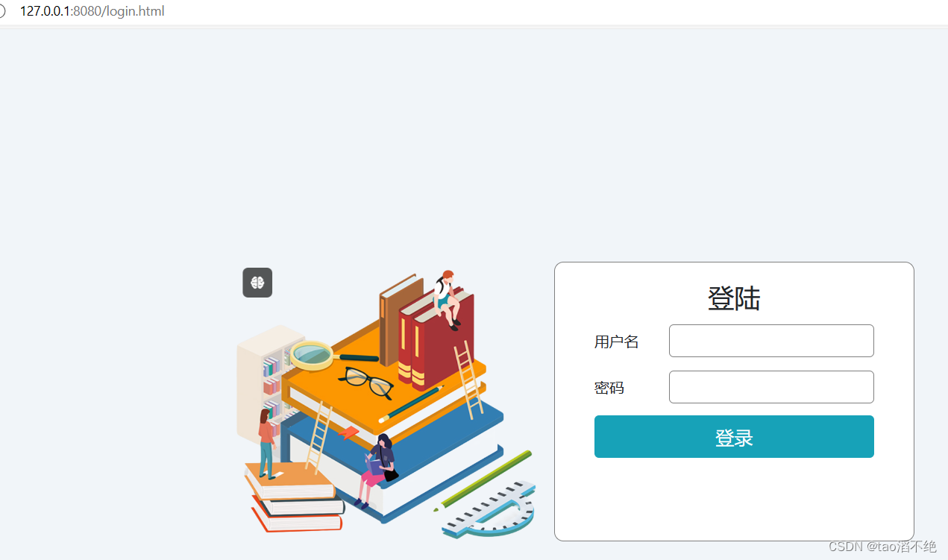
Task: Click the green pencil beside the ruler
Action: point(483,481)
